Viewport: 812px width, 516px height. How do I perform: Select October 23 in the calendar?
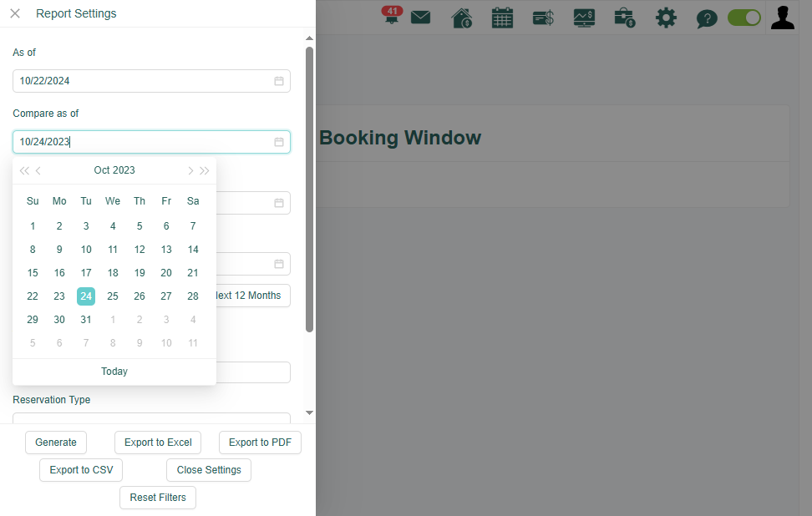(x=59, y=296)
